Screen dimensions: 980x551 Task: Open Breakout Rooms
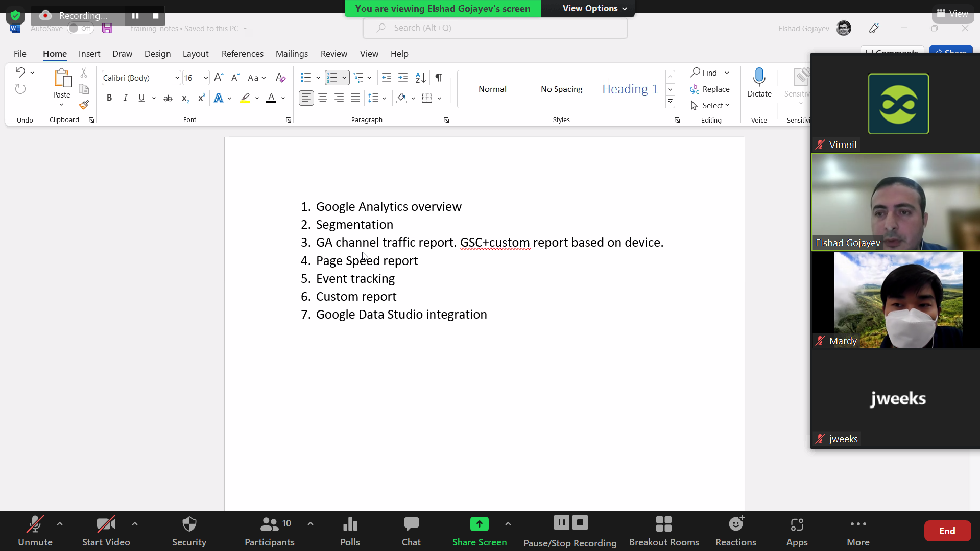(x=664, y=531)
